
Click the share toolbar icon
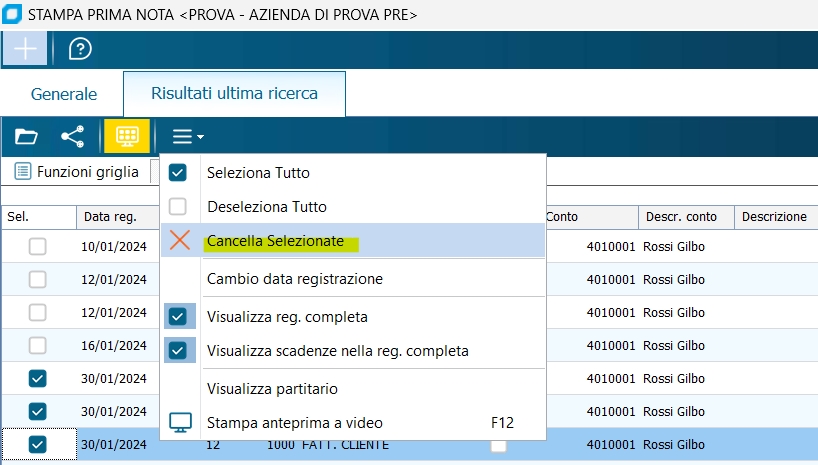[x=73, y=136]
